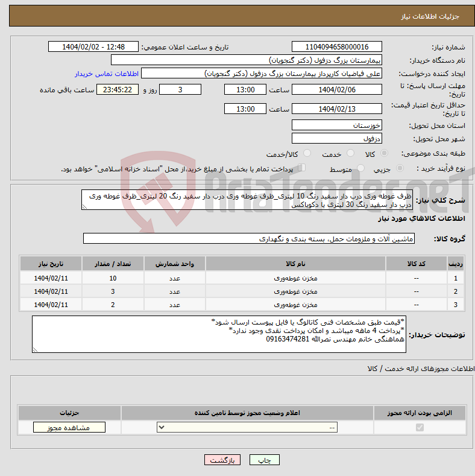Click the remaining time 23:45:22 field
This screenshot has width=475, height=476.
tap(118, 89)
